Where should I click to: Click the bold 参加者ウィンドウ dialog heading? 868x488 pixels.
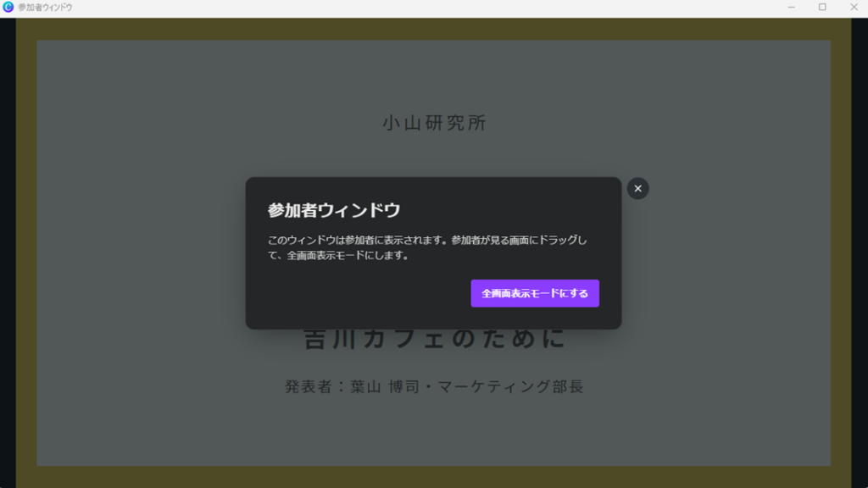[x=334, y=210]
